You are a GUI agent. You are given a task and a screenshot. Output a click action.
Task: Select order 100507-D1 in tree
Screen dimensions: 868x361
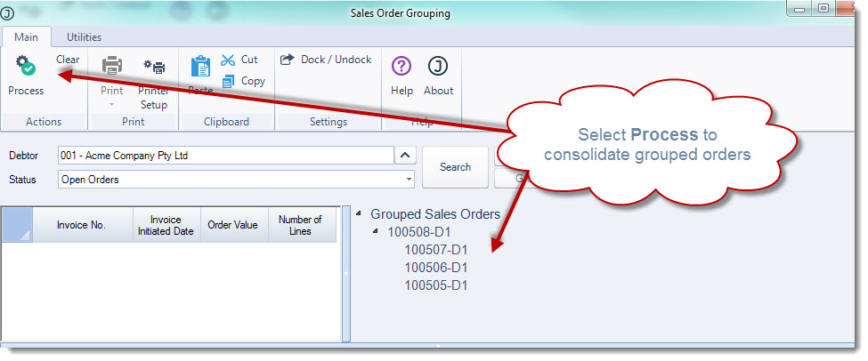pos(436,250)
